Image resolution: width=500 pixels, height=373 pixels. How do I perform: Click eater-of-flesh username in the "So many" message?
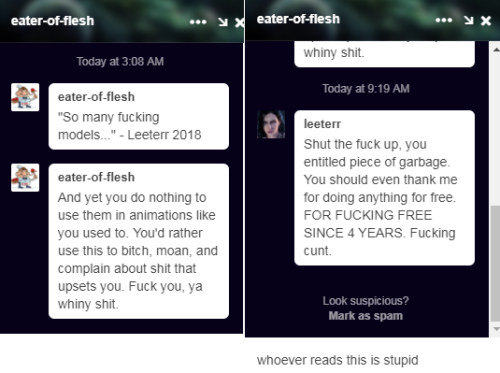pyautogui.click(x=96, y=97)
